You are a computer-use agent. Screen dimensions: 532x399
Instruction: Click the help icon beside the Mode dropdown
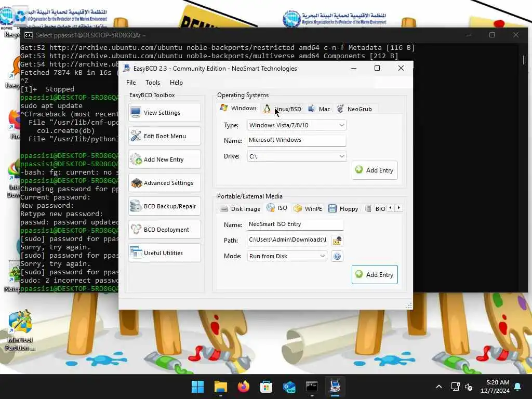[337, 256]
